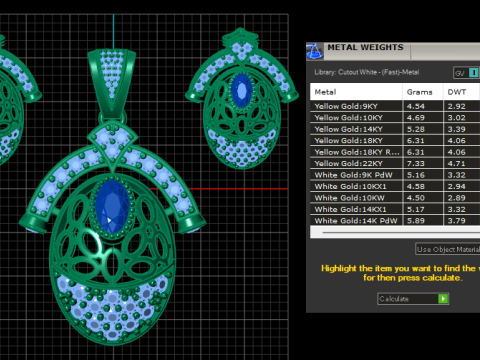Click the blue oval gemstone on large pendant
The image size is (480, 360).
tap(112, 207)
